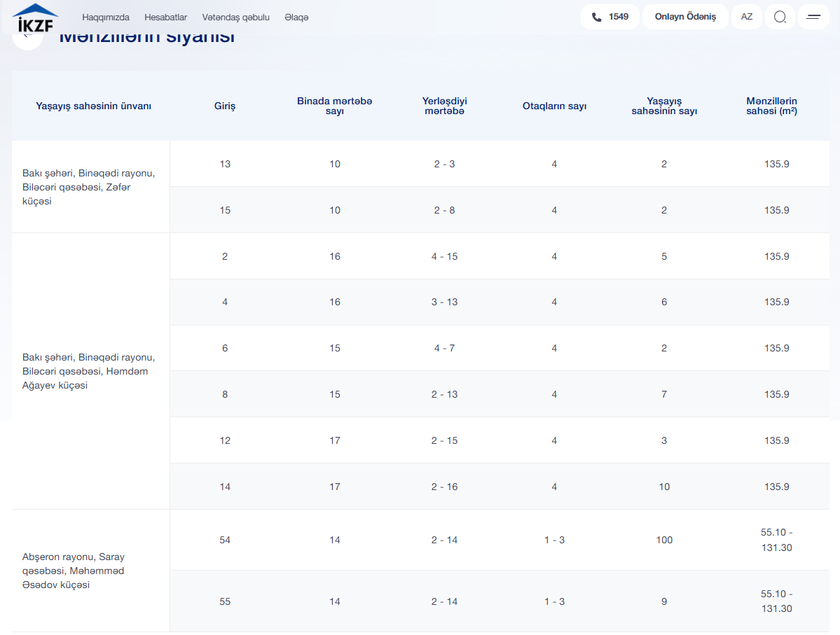
Task: Select the Məhəmməd Əsədov küçəsi address cell
Action: [90, 571]
